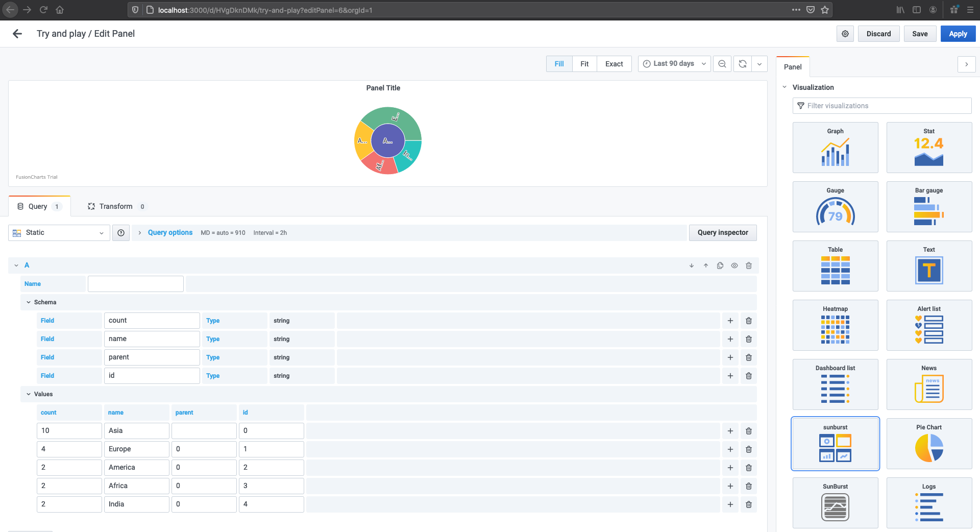Apply the panel changes

click(x=958, y=33)
